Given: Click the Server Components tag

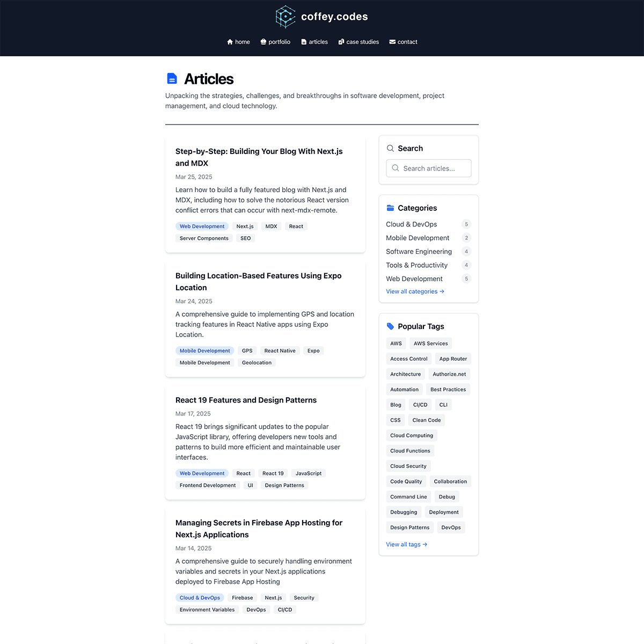Looking at the screenshot, I should [204, 238].
